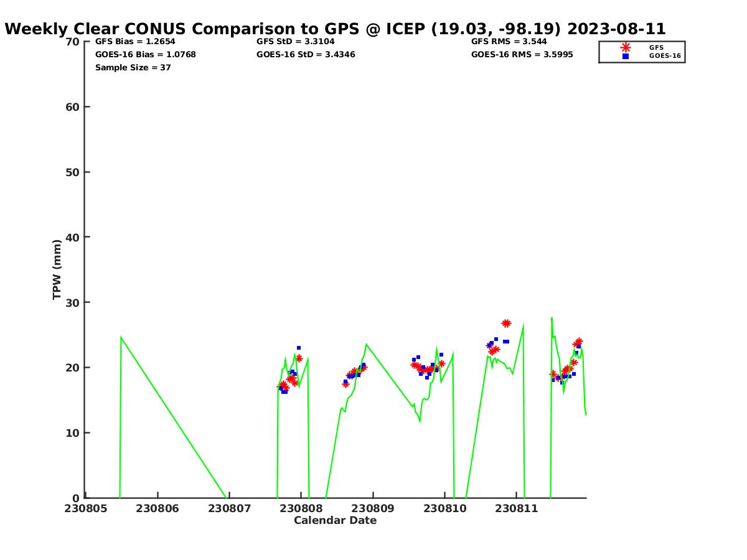
Task: Click the 230810 x-axis tick label
Action: [x=444, y=508]
